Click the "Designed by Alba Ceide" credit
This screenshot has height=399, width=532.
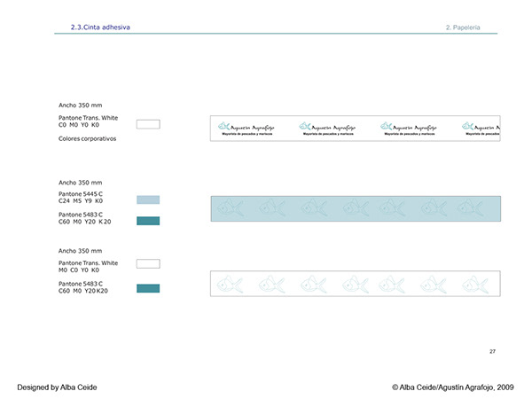57,387
